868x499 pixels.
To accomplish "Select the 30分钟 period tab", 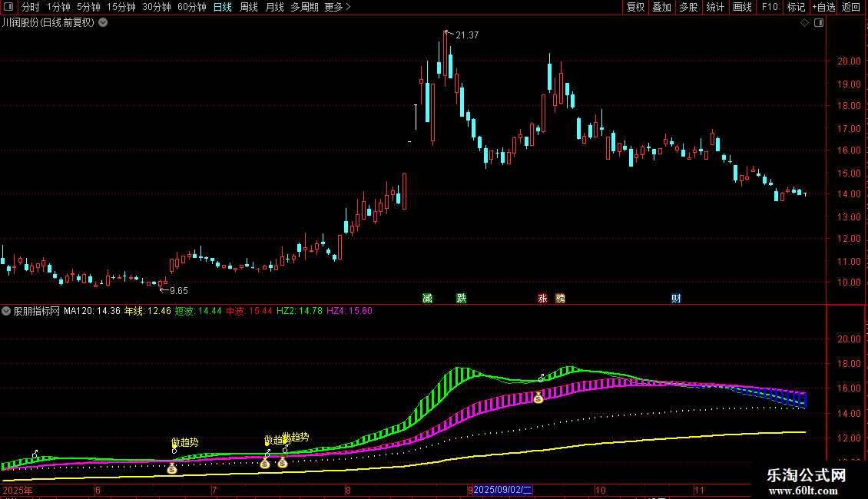I will (x=157, y=7).
